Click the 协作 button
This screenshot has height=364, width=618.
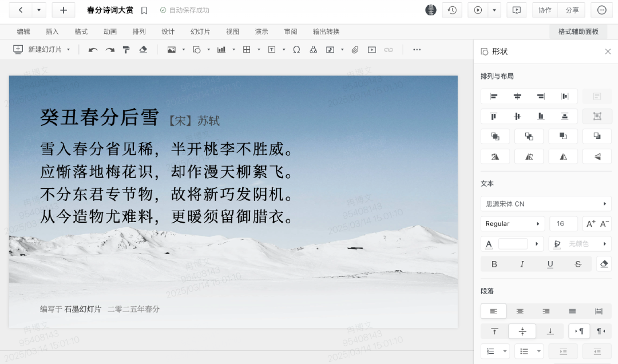click(x=545, y=10)
